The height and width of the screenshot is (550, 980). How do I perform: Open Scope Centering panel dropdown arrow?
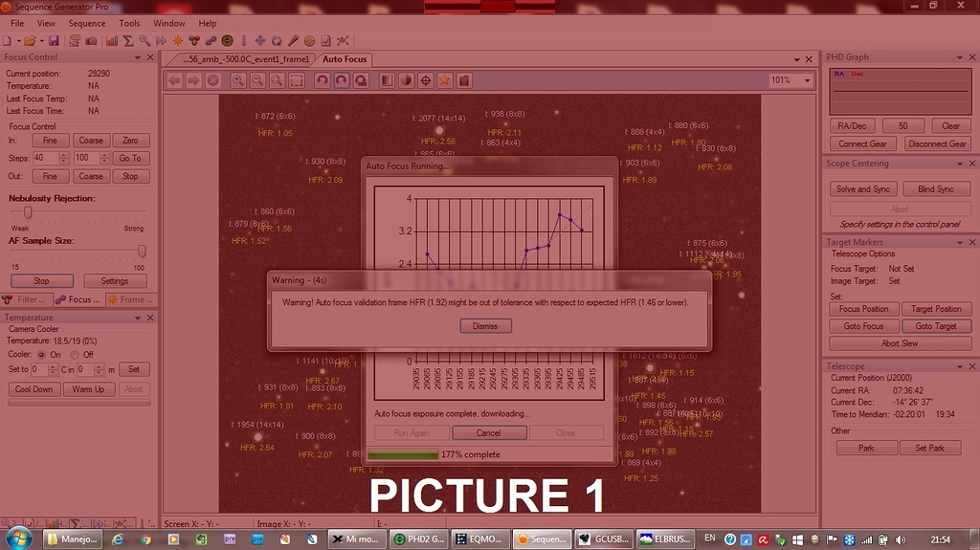pos(959,164)
